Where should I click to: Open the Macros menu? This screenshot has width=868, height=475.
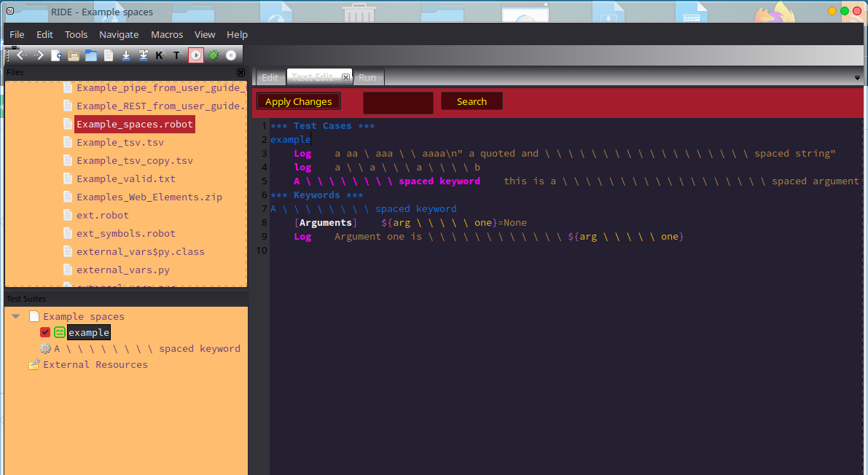pos(167,34)
